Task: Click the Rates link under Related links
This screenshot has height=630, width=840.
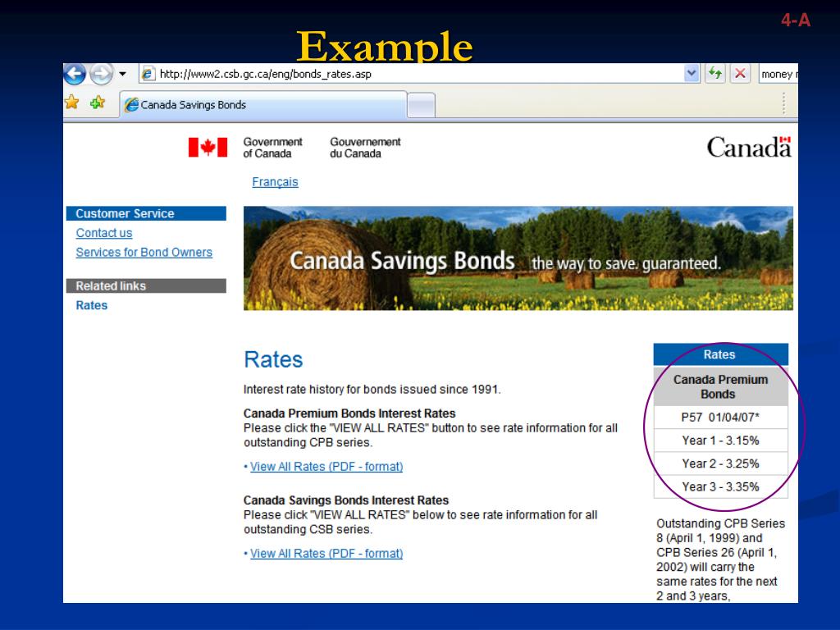Action: click(x=92, y=305)
